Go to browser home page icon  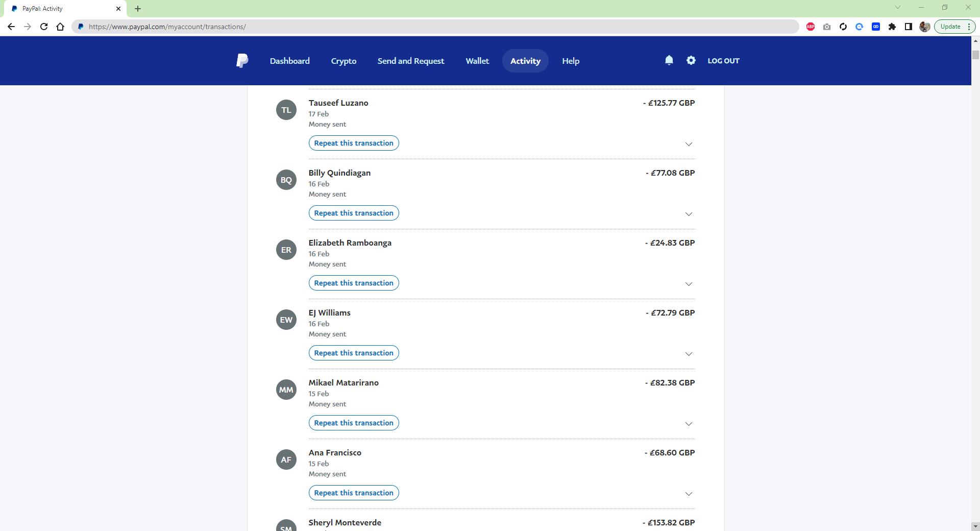coord(60,27)
